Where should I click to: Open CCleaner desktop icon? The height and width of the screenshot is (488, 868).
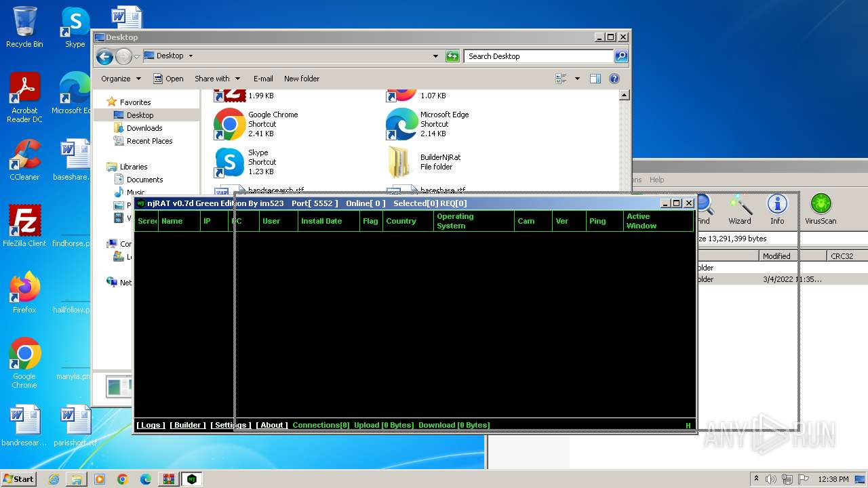pos(24,160)
